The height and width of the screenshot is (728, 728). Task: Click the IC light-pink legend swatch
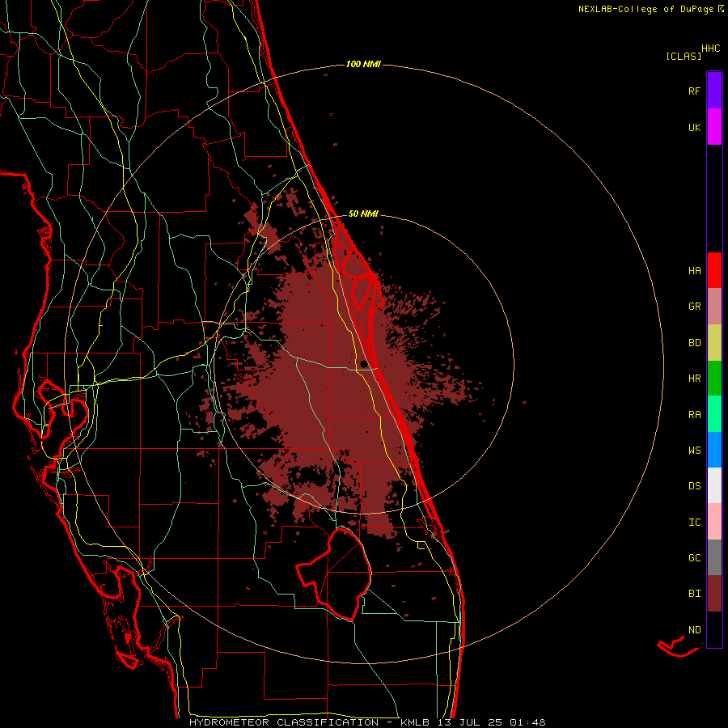pos(714,522)
